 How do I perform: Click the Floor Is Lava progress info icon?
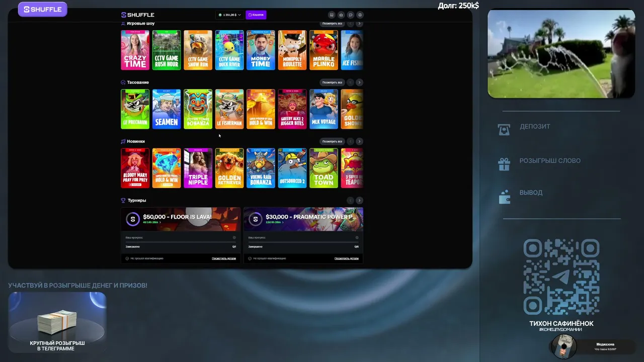coord(234,237)
